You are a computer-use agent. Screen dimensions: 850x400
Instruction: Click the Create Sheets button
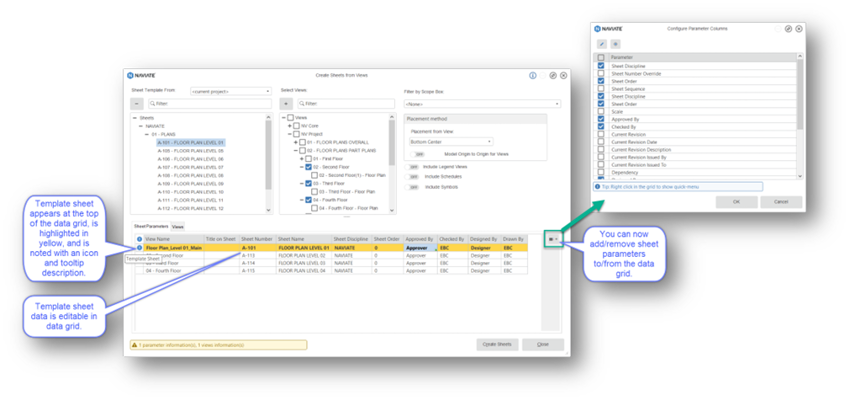coord(498,345)
